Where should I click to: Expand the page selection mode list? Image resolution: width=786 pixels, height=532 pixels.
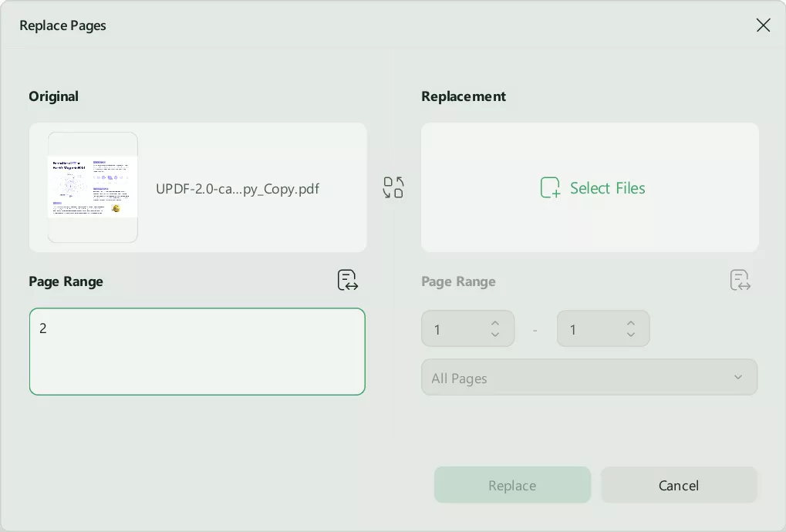click(589, 377)
